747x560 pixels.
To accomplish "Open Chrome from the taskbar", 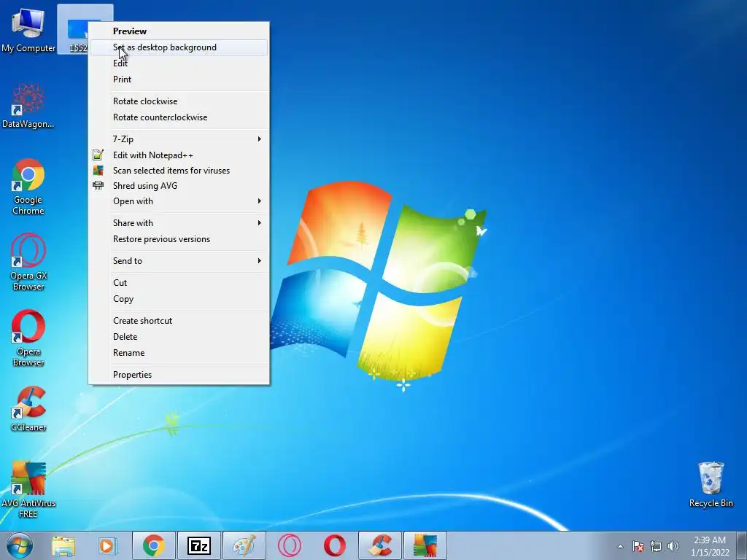I will (x=153, y=545).
